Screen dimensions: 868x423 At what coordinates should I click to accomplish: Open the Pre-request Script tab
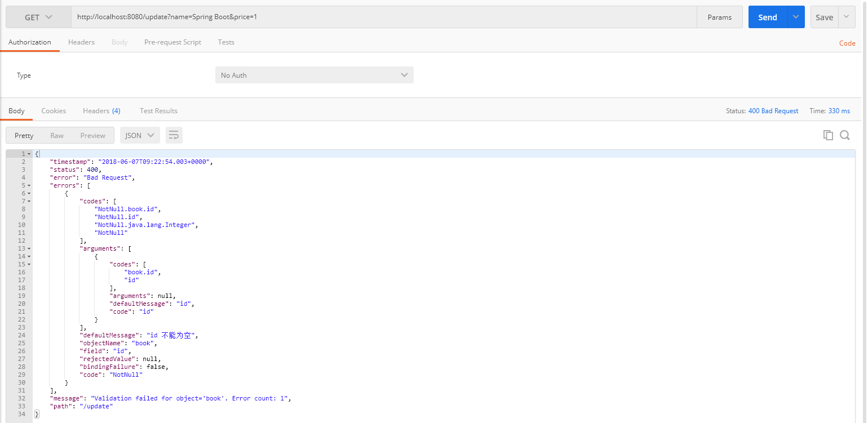pos(172,42)
